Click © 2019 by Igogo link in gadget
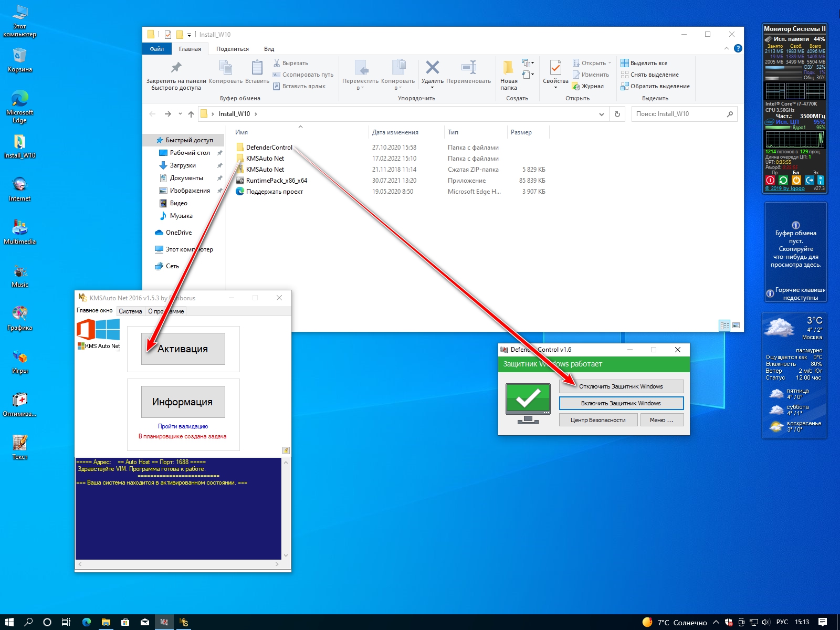 pos(784,188)
